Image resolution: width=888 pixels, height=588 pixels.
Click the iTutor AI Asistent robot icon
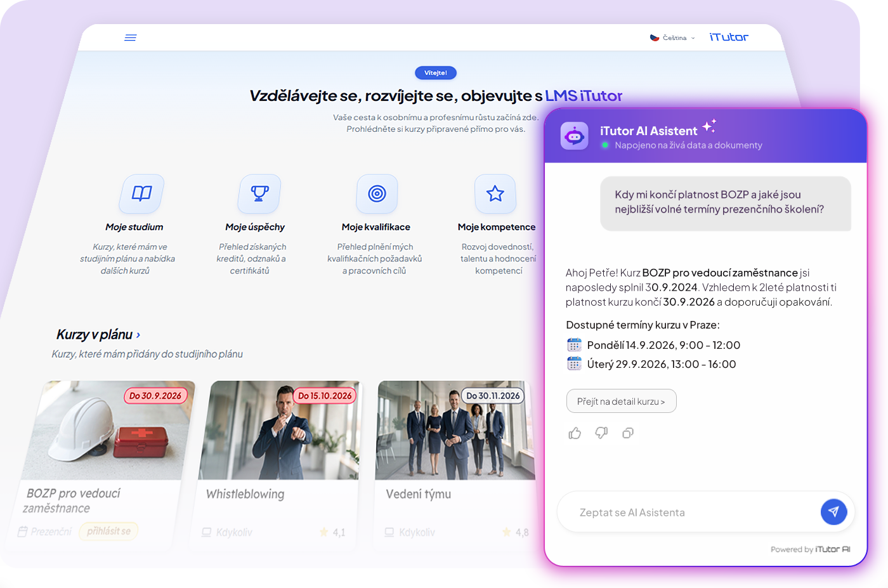pos(575,136)
